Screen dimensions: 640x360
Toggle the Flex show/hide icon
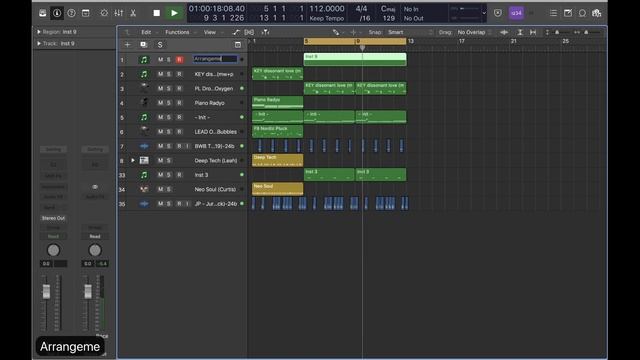pyautogui.click(x=249, y=32)
